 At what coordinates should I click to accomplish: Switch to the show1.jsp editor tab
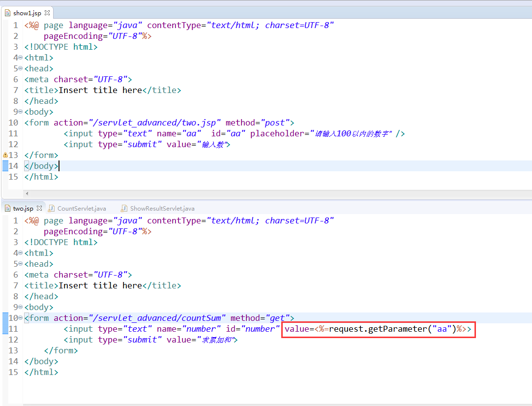pos(27,13)
